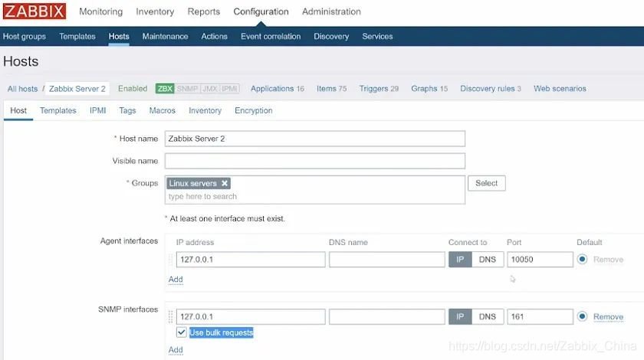
Task: Switch to the Tags tab
Action: pyautogui.click(x=127, y=110)
